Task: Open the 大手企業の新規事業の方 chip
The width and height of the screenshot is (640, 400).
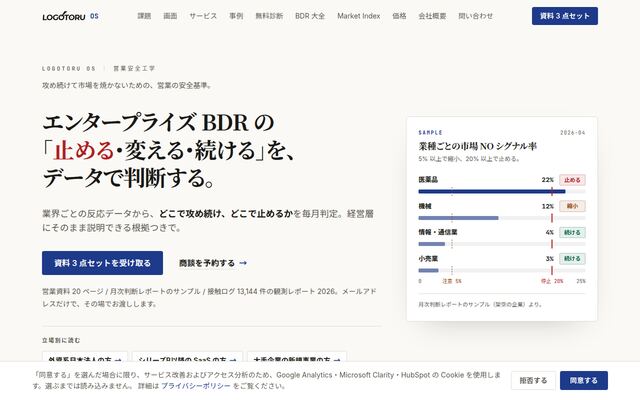Action: 297,358
